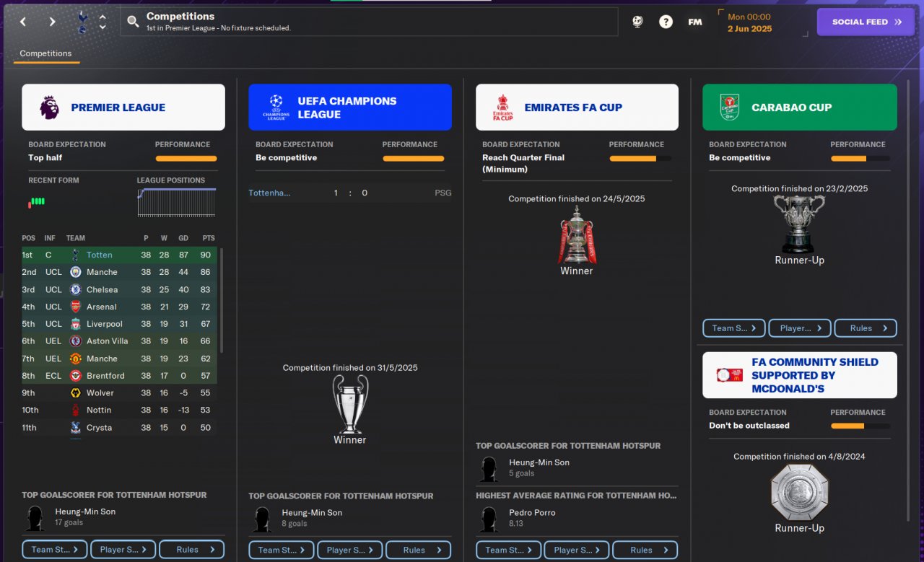Go back with the left arrow
Screen dimensions: 924x562
tap(23, 22)
